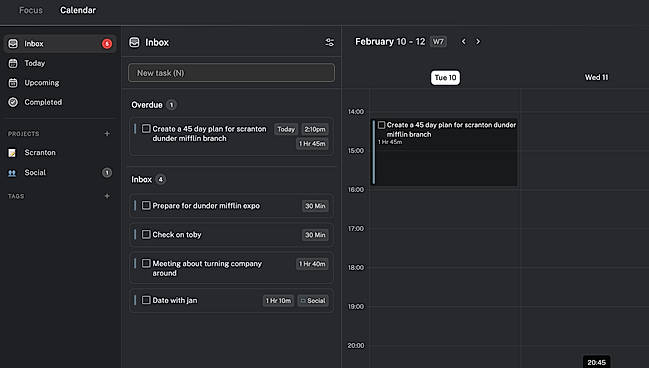Image resolution: width=649 pixels, height=368 pixels.
Task: Click the Social project count badge
Action: [x=107, y=173]
